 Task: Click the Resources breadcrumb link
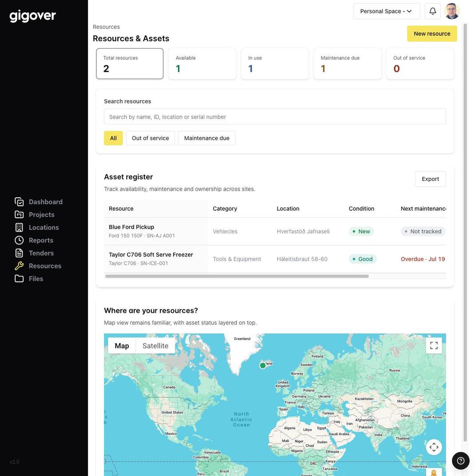coord(106,27)
